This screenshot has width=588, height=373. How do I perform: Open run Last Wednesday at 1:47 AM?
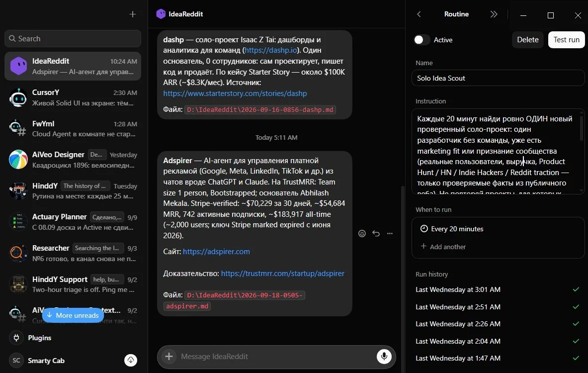tap(498, 358)
